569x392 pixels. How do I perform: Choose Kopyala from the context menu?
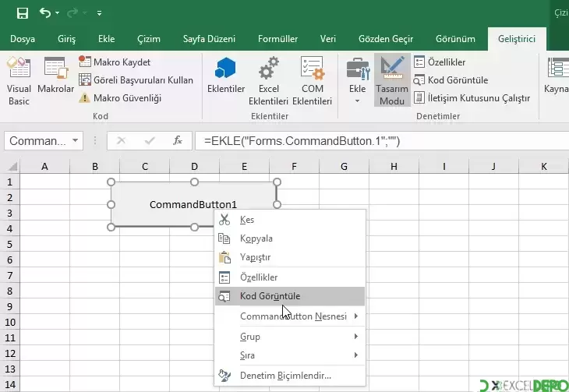tap(290, 238)
